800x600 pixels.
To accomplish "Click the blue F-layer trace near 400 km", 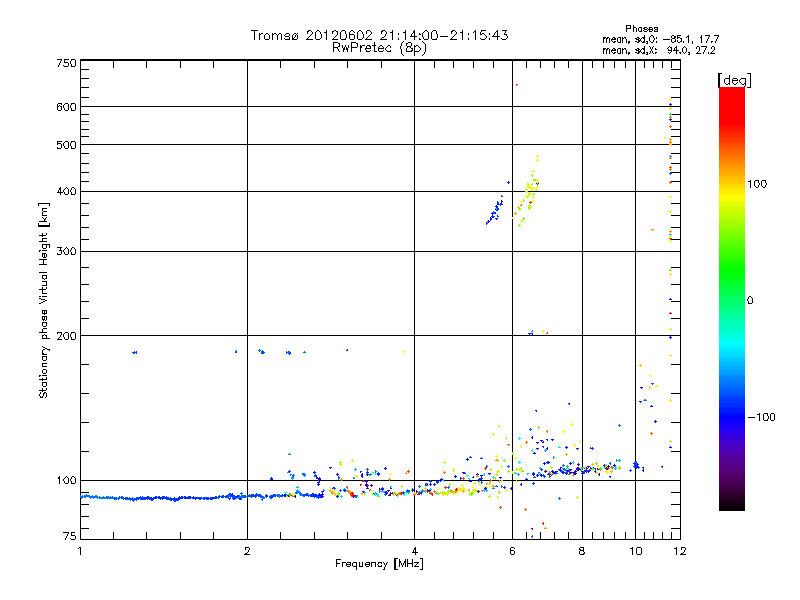I will pos(495,210).
